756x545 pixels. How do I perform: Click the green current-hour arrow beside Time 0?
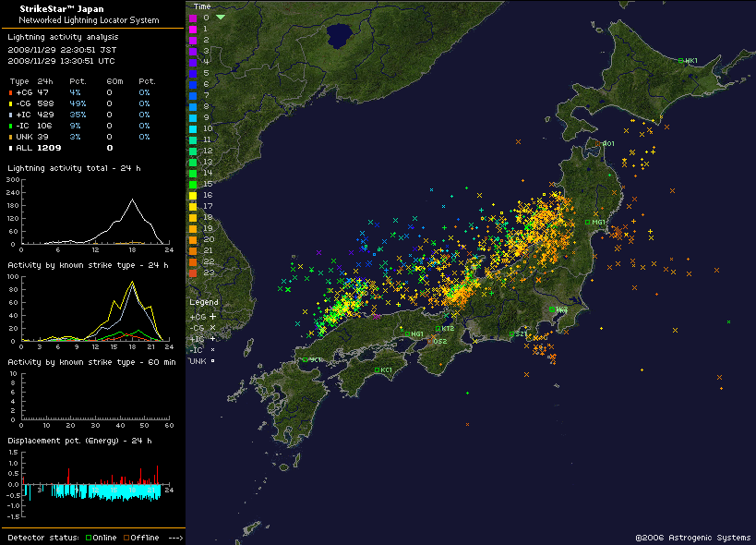[221, 17]
